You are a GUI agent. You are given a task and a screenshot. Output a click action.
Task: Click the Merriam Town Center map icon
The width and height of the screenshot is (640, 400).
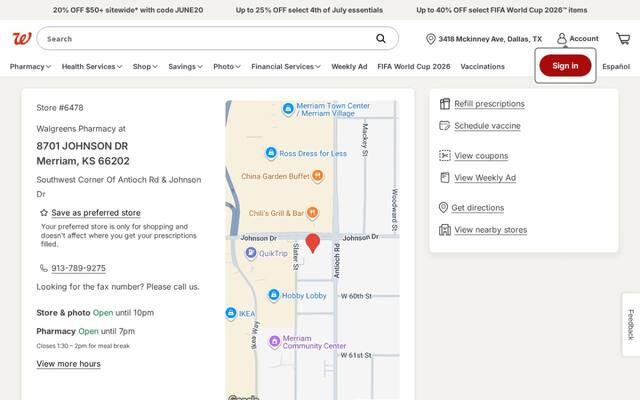[x=288, y=109]
